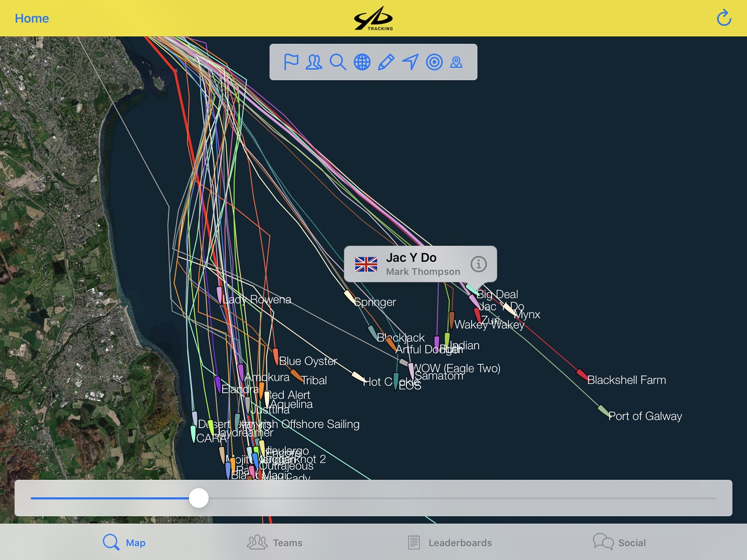The width and height of the screenshot is (747, 560).
Task: Tap the Lady Rowena boat label
Action: (256, 299)
